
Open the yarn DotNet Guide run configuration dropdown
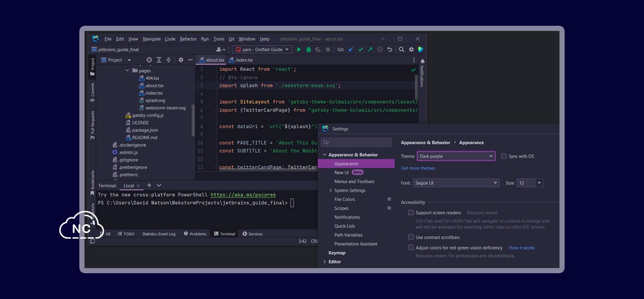coord(262,49)
